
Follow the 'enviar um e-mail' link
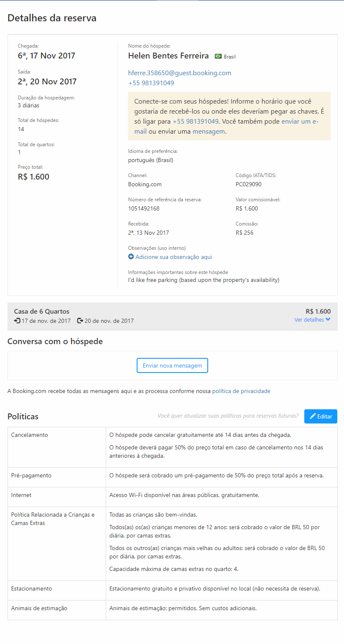click(x=299, y=122)
